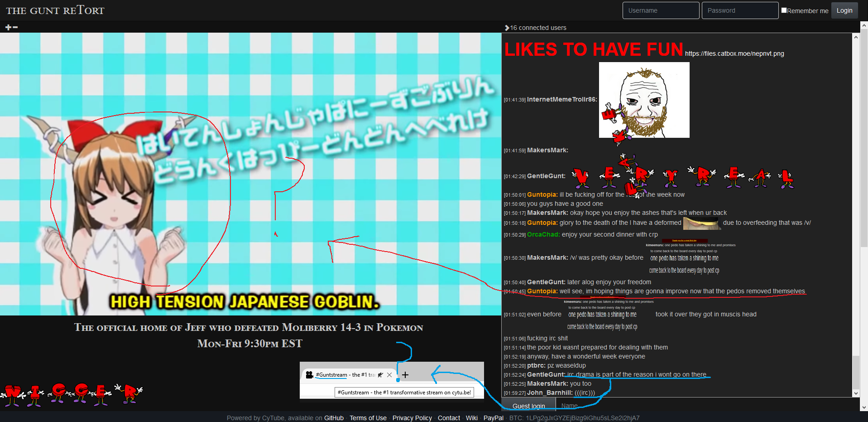Image resolution: width=868 pixels, height=422 pixels.
Task: Open the Privacy Policy link
Action: click(412, 418)
